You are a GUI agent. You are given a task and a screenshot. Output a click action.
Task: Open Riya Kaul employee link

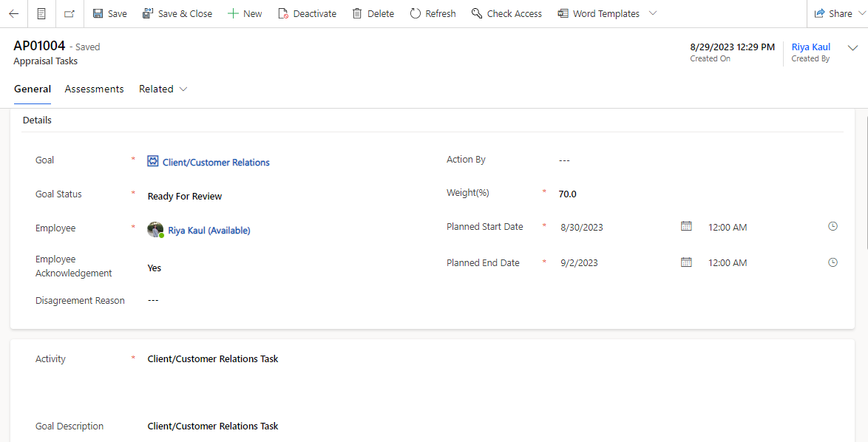[x=209, y=231]
